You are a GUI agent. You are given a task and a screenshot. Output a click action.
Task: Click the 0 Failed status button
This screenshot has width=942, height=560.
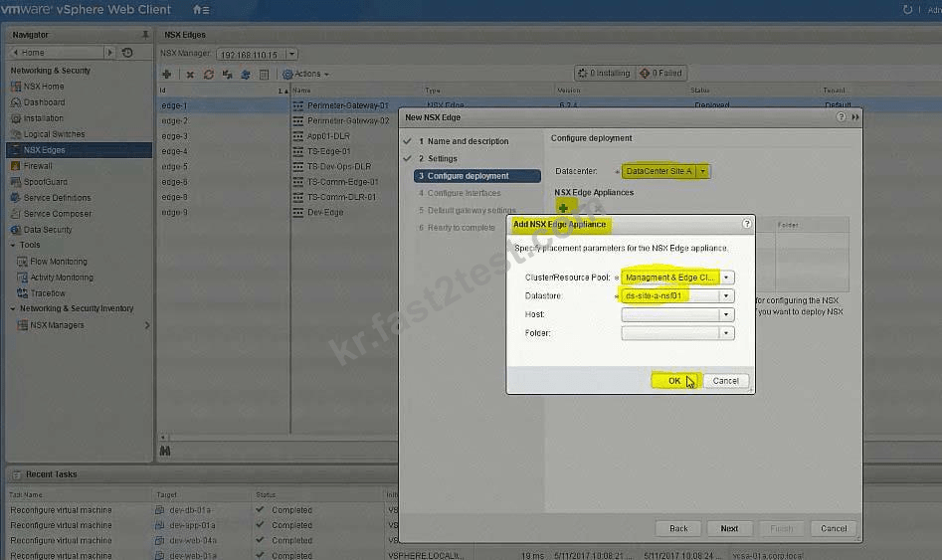click(661, 74)
